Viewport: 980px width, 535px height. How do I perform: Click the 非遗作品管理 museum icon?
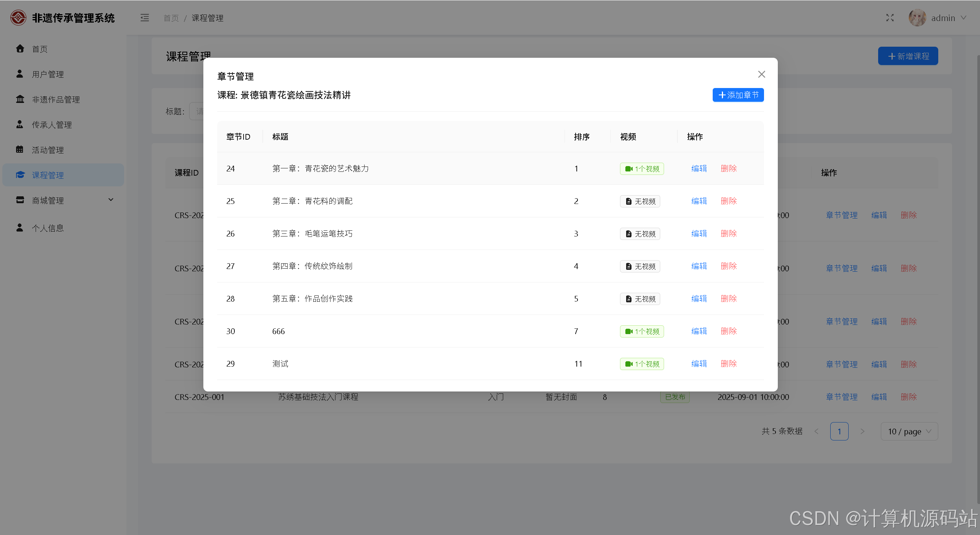coord(20,99)
